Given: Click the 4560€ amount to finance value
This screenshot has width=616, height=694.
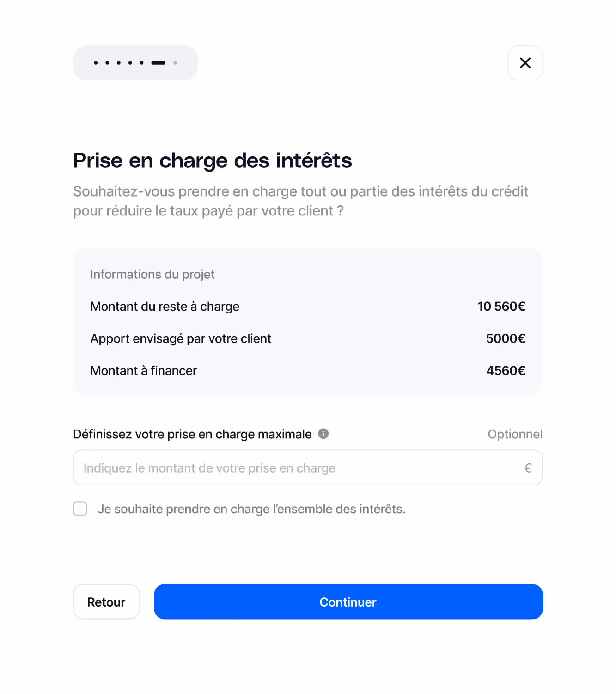Looking at the screenshot, I should (x=506, y=371).
